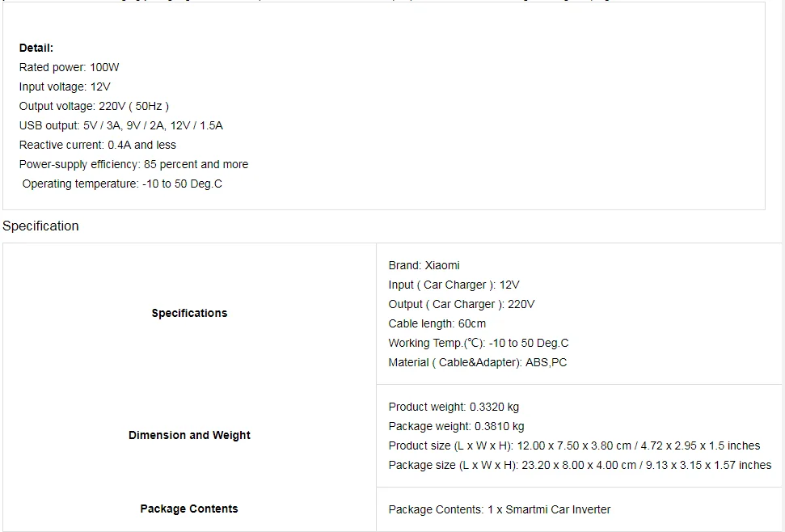Click the Product weight 0.3320 kg line
This screenshot has width=785, height=532.
454,407
